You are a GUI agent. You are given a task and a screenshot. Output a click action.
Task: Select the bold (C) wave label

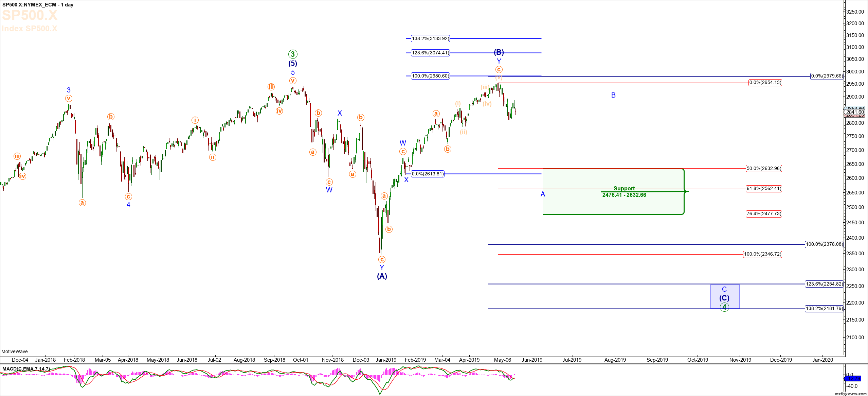tap(724, 298)
